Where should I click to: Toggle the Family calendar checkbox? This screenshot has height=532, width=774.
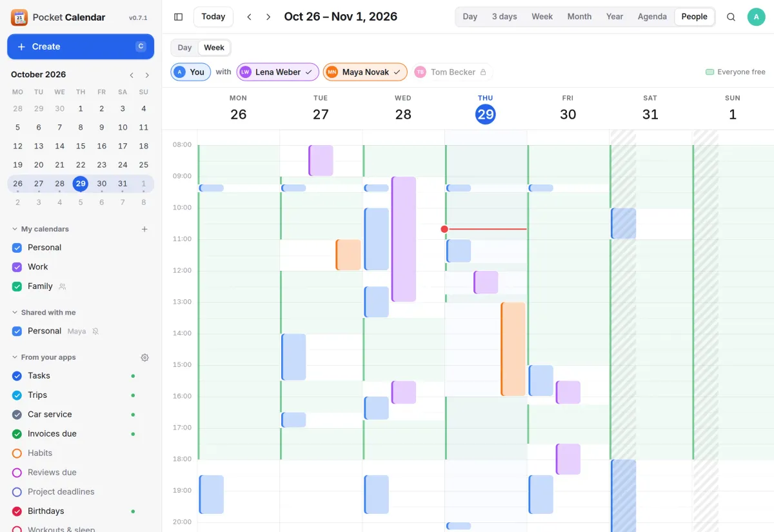(x=17, y=286)
